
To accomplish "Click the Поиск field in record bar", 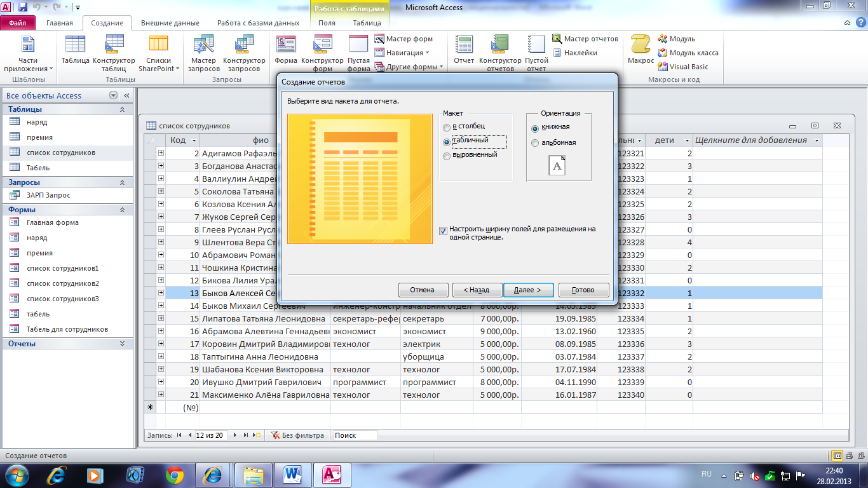I will tap(355, 435).
